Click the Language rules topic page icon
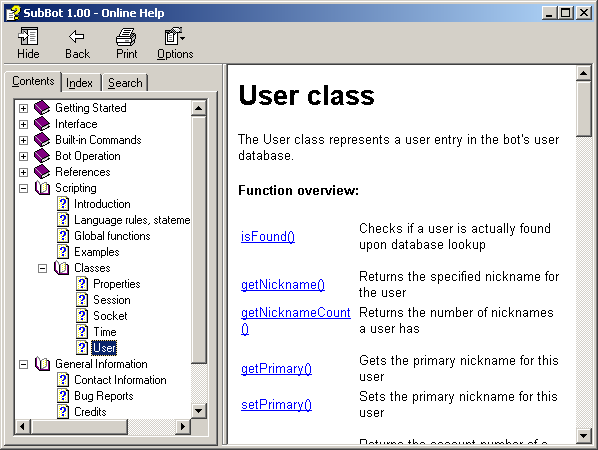Screen dimensions: 598x450 (63, 220)
